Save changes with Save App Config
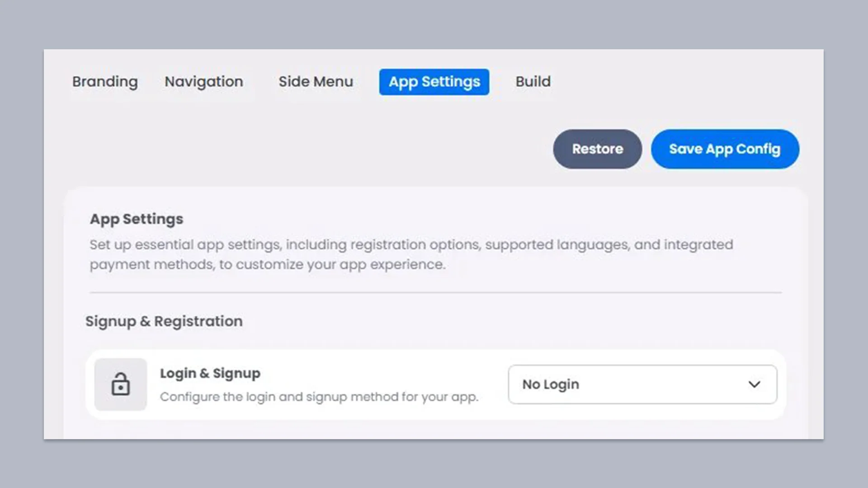Image resolution: width=868 pixels, height=488 pixels. click(725, 149)
